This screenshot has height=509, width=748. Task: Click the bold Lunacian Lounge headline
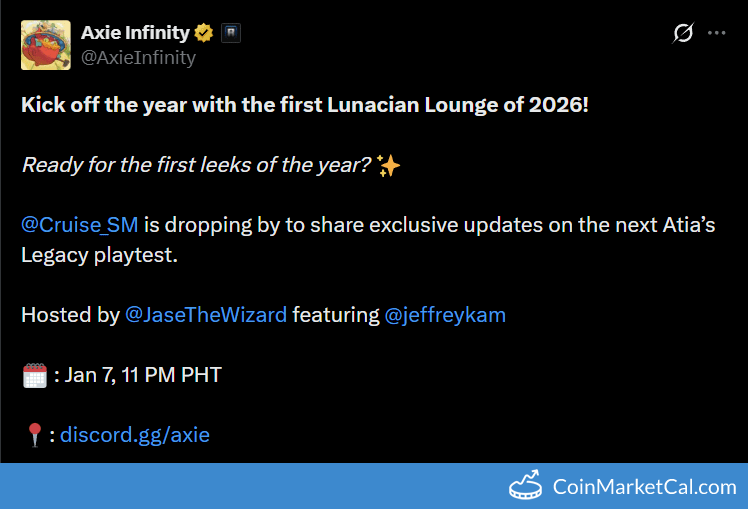point(305,105)
